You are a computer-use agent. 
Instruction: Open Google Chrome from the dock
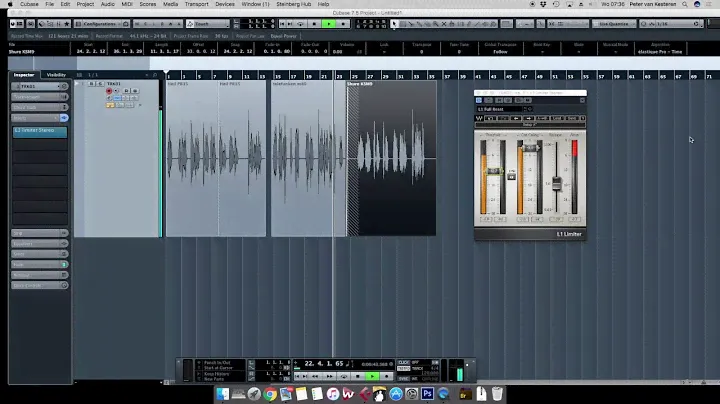(x=270, y=394)
